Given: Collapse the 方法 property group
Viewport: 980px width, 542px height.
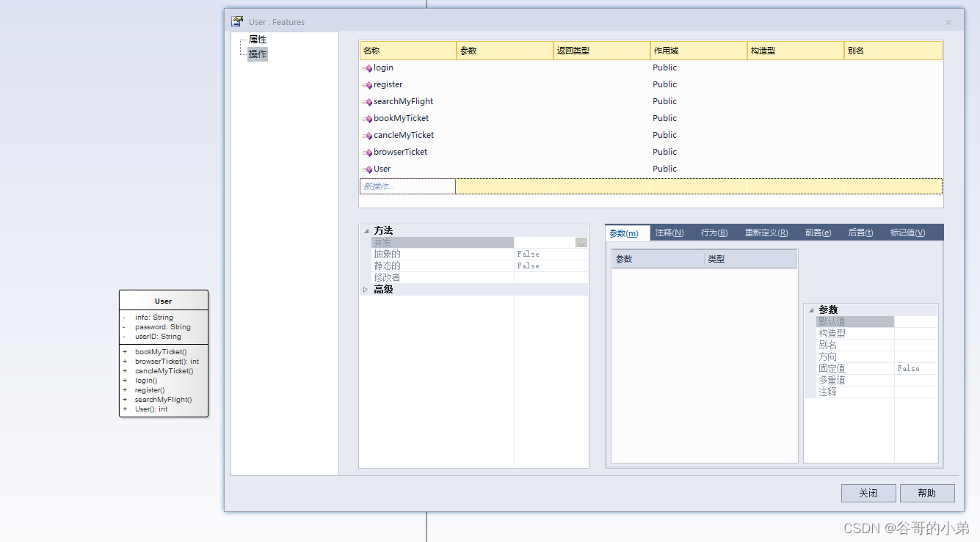Looking at the screenshot, I should 366,231.
